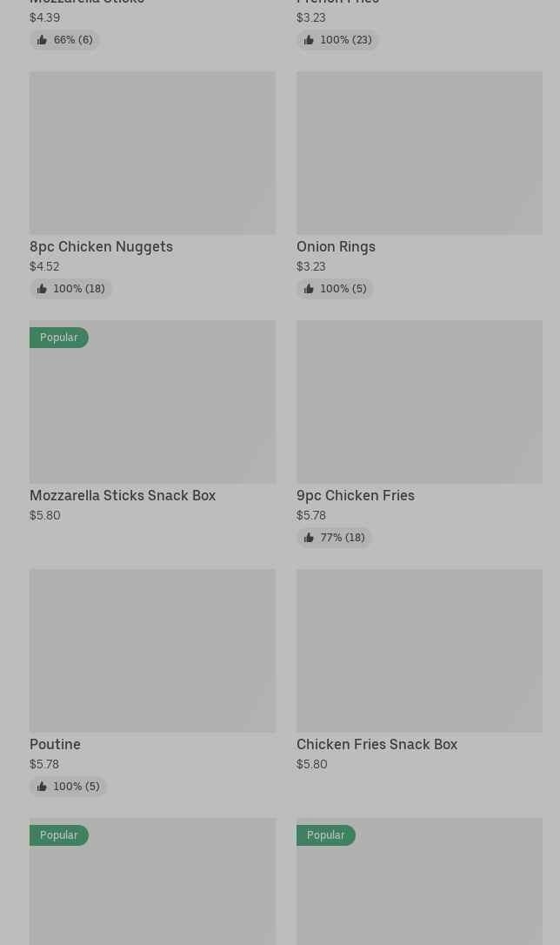Open the 9pc Chicken Fries photo
Image resolution: width=560 pixels, height=945 pixels.
(x=419, y=401)
